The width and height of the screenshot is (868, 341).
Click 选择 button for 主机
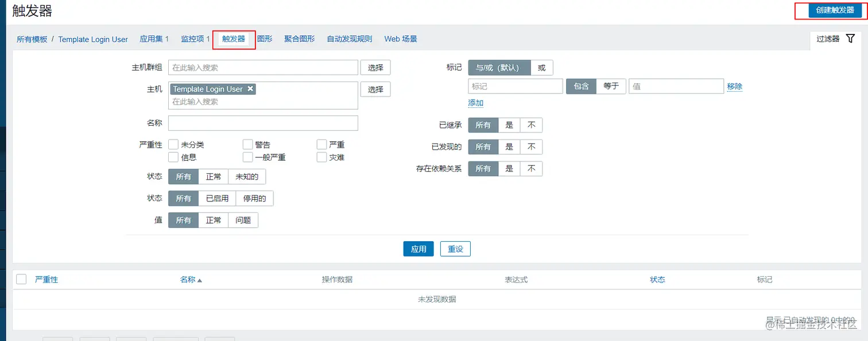coord(375,89)
